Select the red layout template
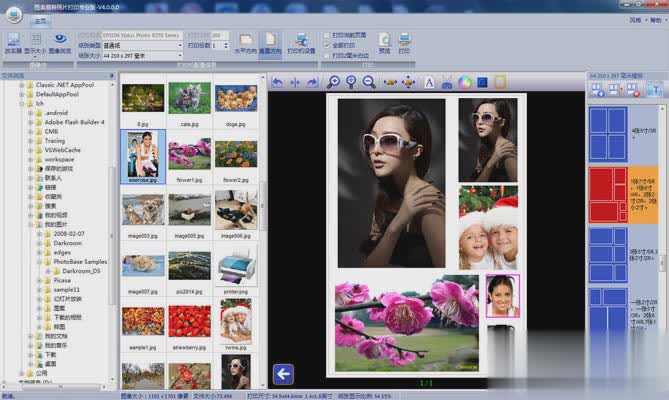 coord(608,194)
